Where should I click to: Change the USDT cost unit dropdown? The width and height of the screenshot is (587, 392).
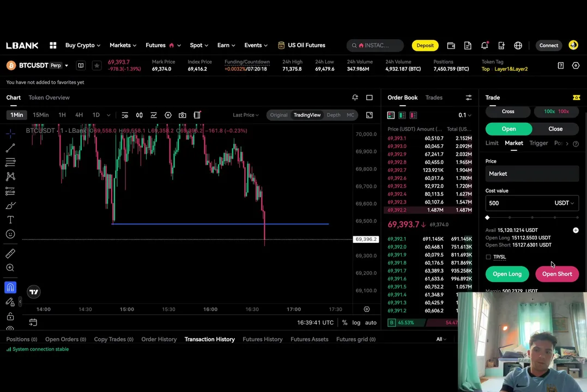point(564,203)
